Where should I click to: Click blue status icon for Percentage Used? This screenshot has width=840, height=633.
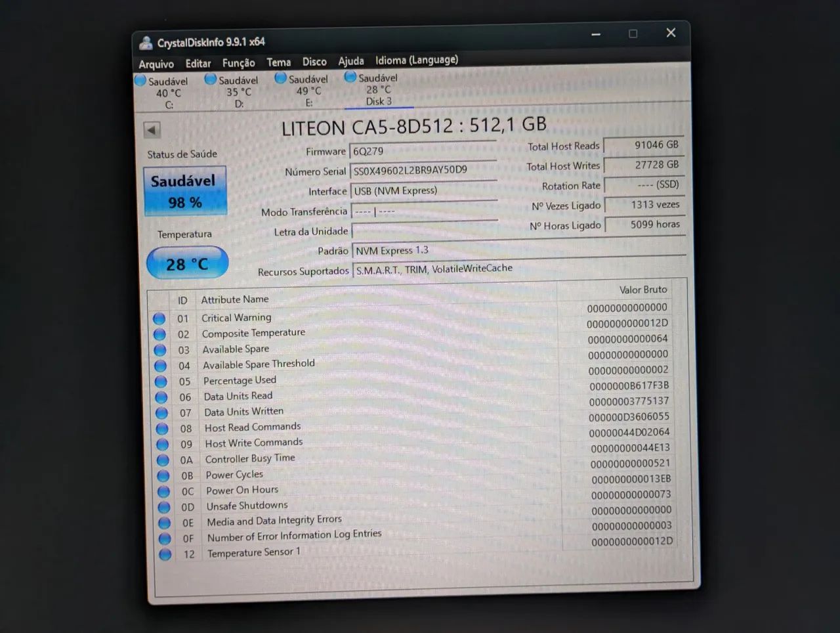pos(161,382)
